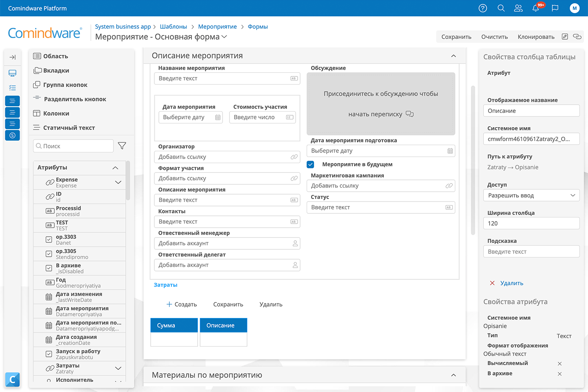
Task: Open the Доступ dropdown Разрешить ввод
Action: point(531,195)
